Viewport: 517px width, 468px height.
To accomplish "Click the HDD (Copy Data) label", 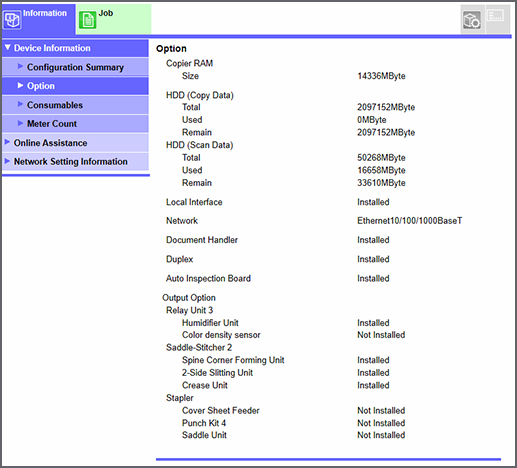I will (x=200, y=95).
